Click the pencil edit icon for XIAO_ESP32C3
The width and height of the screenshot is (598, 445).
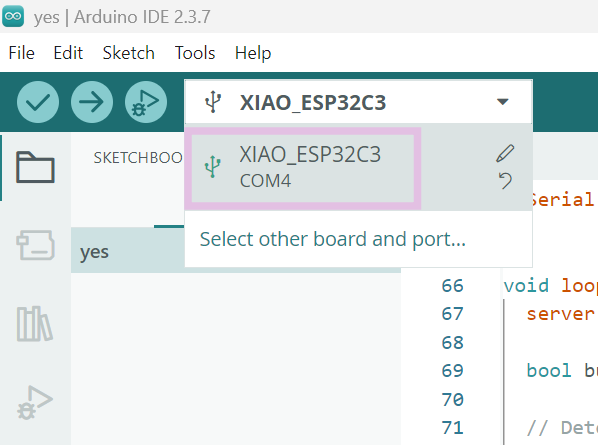505,153
